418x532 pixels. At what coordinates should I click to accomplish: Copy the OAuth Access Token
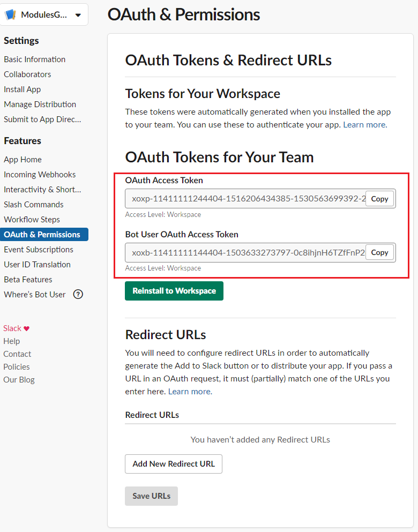point(379,199)
